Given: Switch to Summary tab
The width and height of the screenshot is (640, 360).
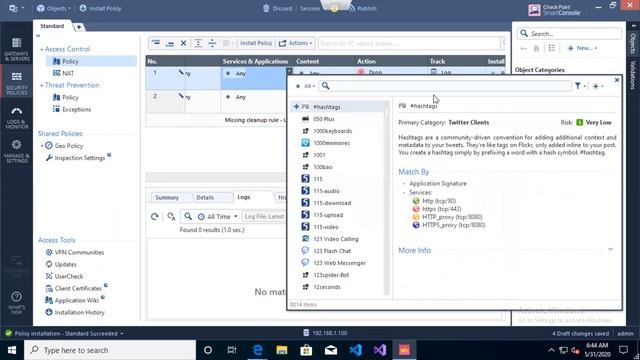Looking at the screenshot, I should coord(167,198).
